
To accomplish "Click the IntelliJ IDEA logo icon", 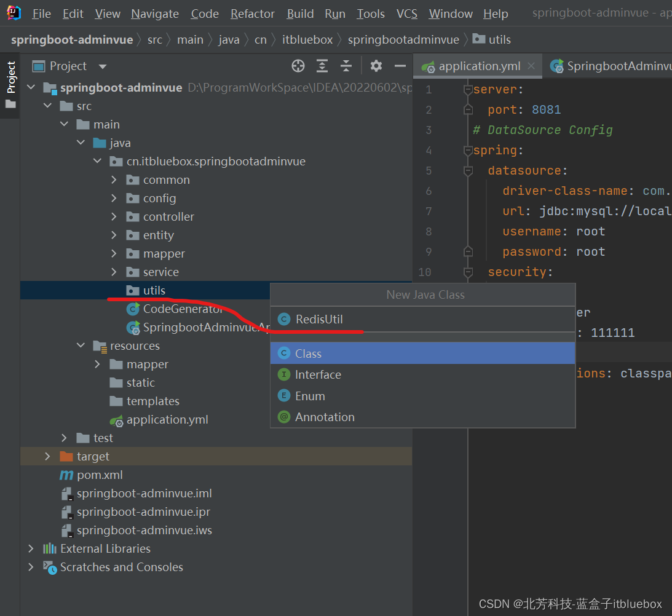I will pos(14,14).
